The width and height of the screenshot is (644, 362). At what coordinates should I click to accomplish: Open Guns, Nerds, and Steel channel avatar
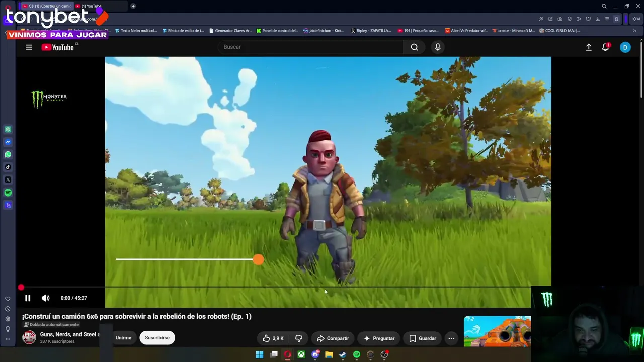click(29, 337)
